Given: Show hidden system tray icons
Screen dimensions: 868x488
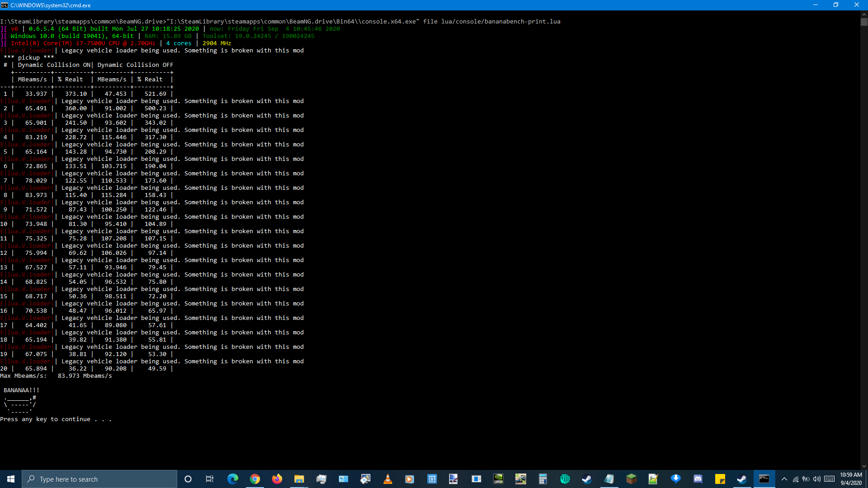Looking at the screenshot, I should (x=784, y=479).
